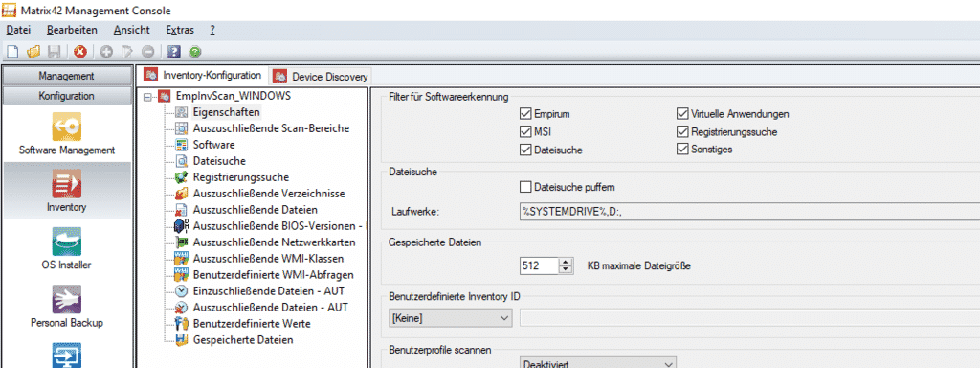Collapse the EmpInvScan_WINDOWS tree node
Viewport: 980px width, 368px height.
click(148, 97)
